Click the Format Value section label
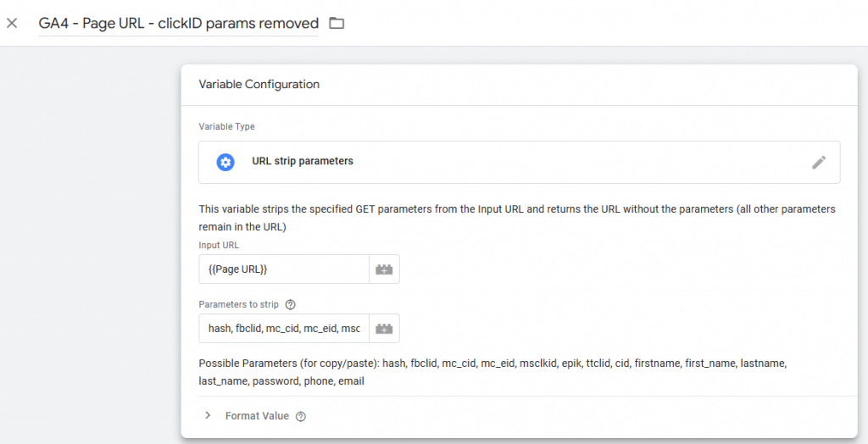 click(256, 416)
